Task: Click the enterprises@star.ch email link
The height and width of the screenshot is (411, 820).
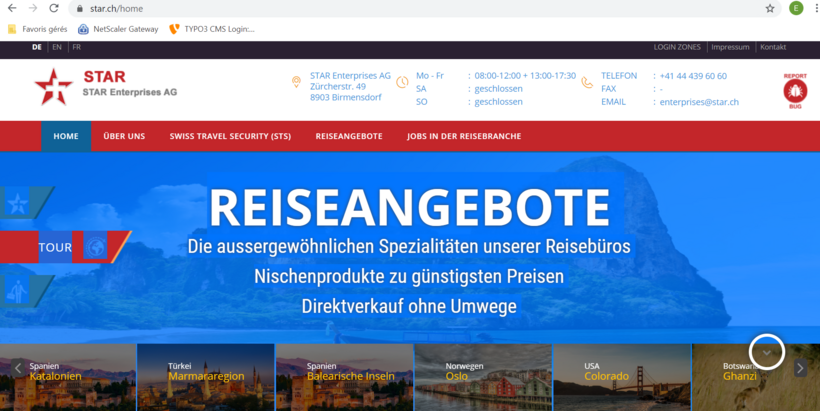Action: pos(699,102)
